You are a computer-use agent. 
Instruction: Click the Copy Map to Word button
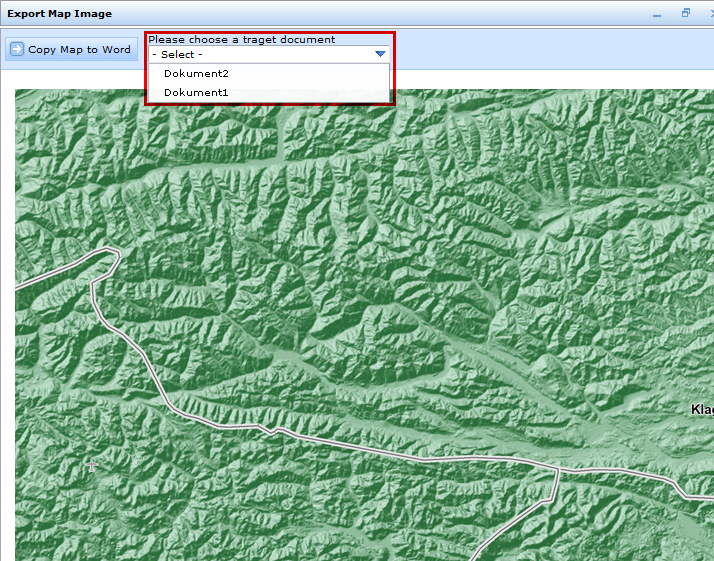tap(70, 50)
